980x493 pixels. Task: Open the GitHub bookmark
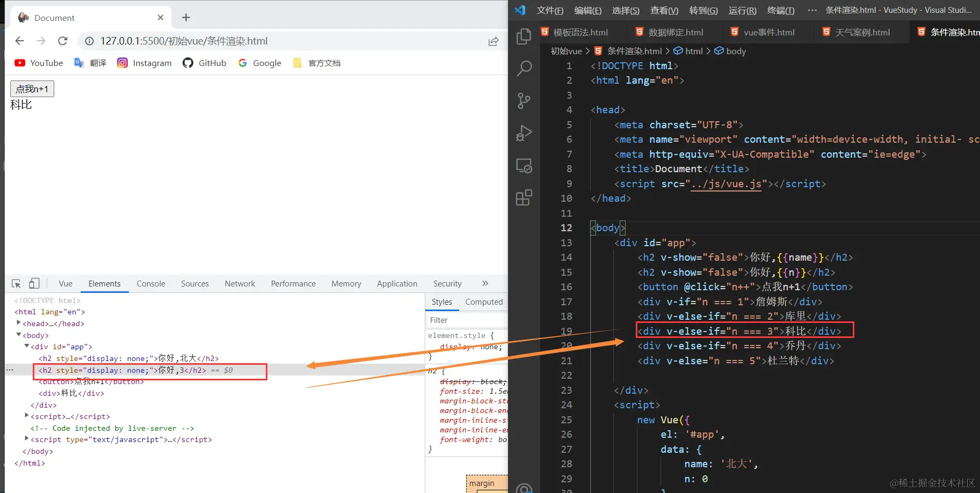point(205,63)
